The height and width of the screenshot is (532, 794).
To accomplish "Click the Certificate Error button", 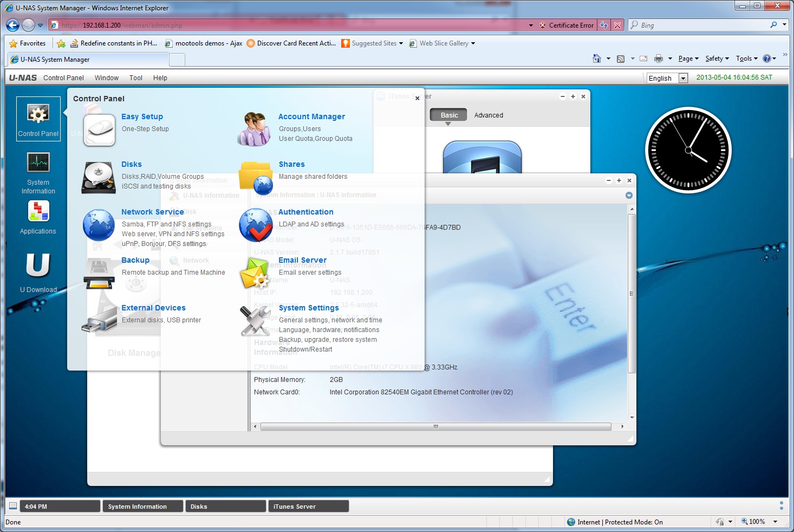I will (x=567, y=25).
